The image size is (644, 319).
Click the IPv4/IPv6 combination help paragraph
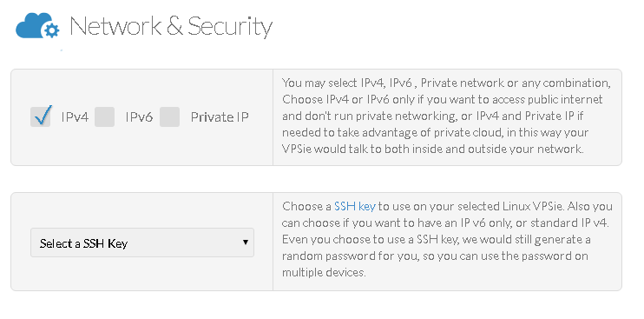coord(446,116)
